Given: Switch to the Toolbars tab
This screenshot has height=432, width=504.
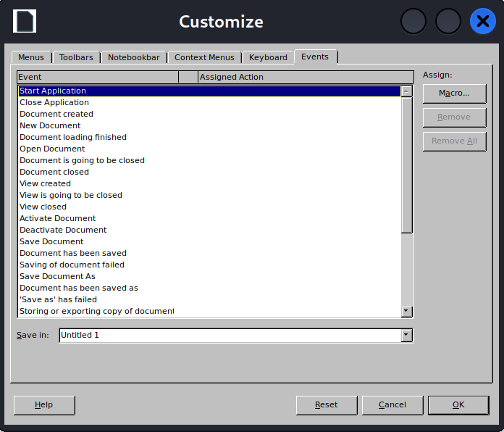Looking at the screenshot, I should coord(76,57).
